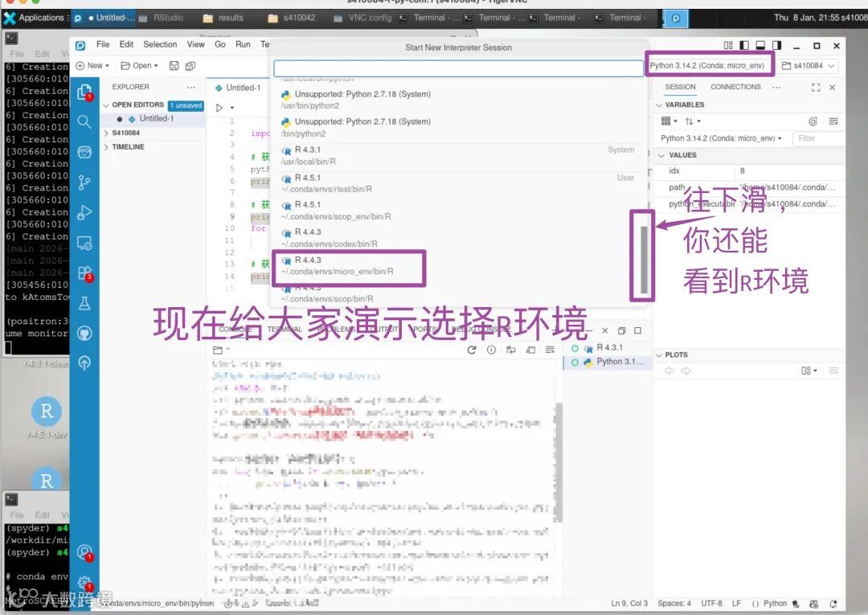Open Applications menu in desktop panel
This screenshot has width=868, height=615.
pos(35,18)
